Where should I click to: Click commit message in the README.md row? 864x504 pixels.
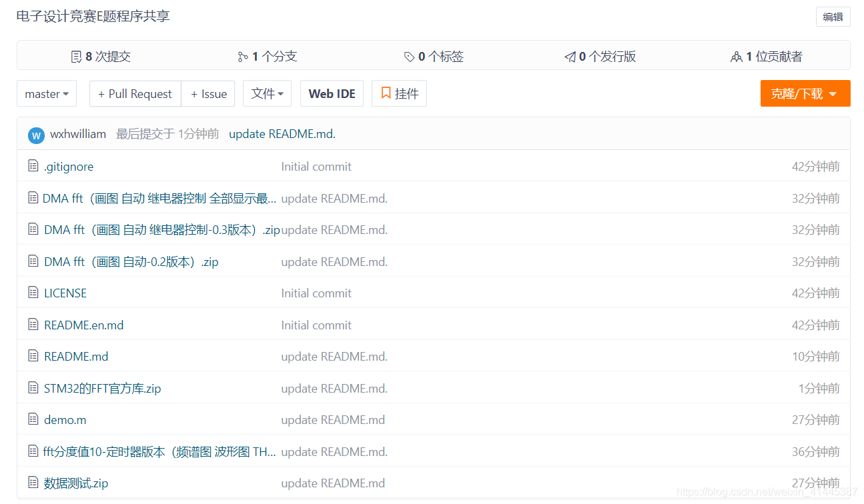334,357
